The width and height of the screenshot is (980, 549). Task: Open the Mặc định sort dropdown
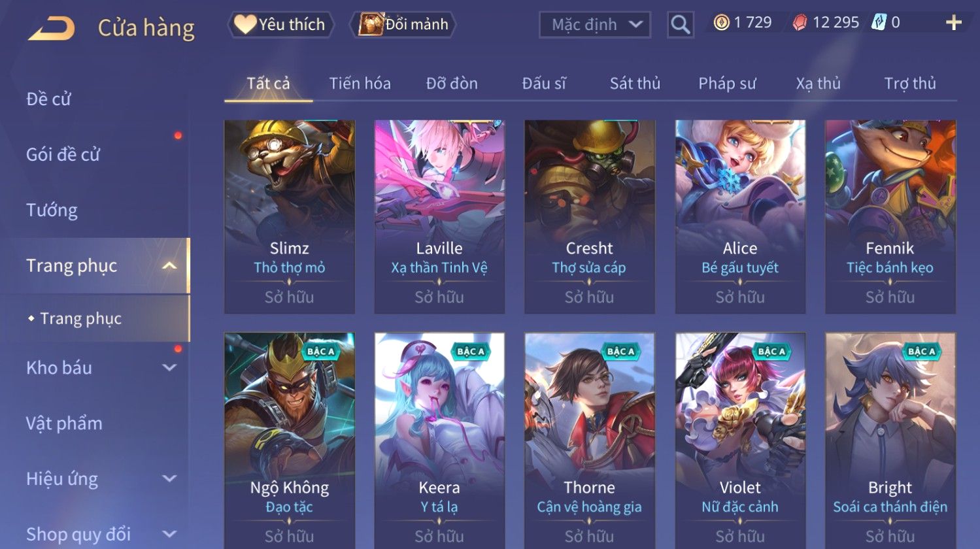coord(595,25)
